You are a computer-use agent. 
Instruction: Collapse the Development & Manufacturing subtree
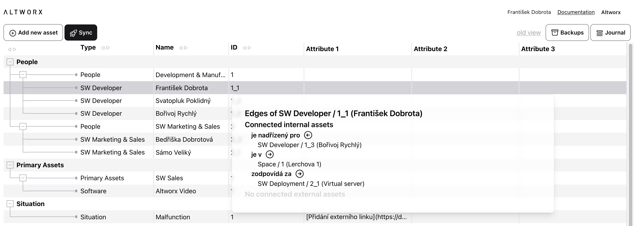click(x=23, y=75)
